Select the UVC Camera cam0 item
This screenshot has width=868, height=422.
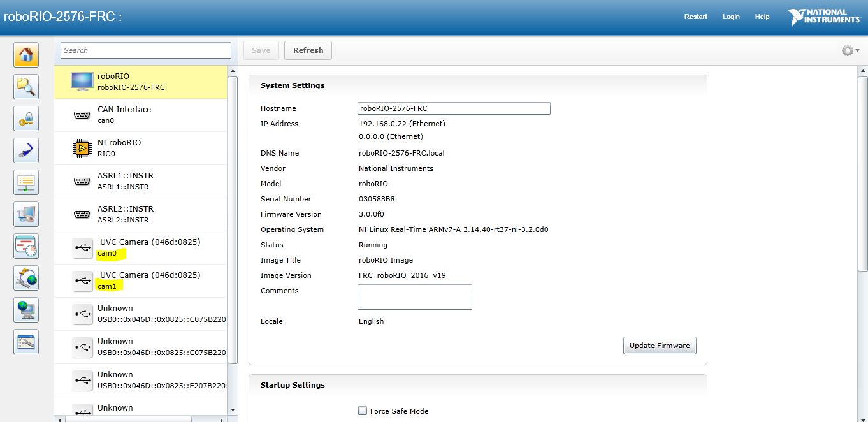140,247
